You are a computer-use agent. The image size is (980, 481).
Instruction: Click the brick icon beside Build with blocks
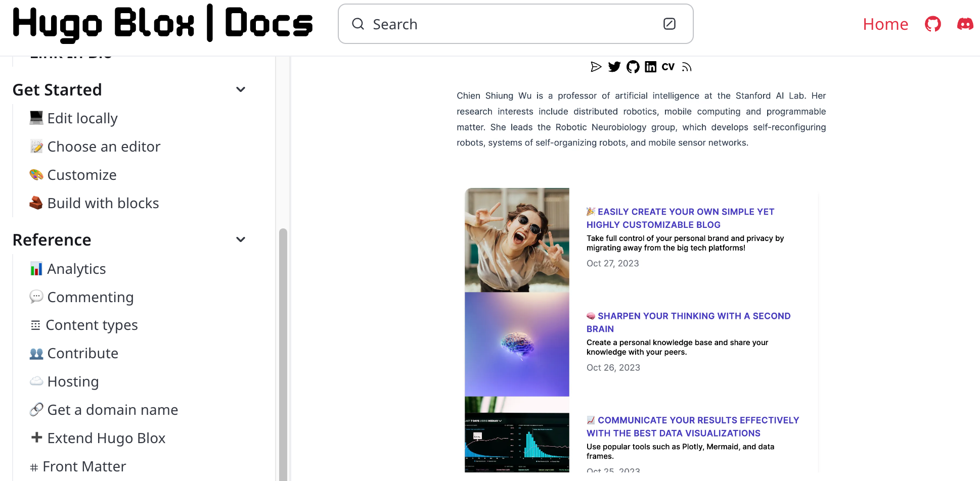(x=36, y=203)
